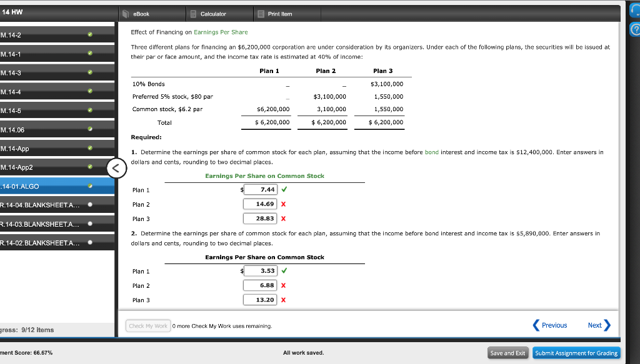Viewport: 640px width, 364px height.
Task: Click the Next navigation button
Action: coord(594,325)
